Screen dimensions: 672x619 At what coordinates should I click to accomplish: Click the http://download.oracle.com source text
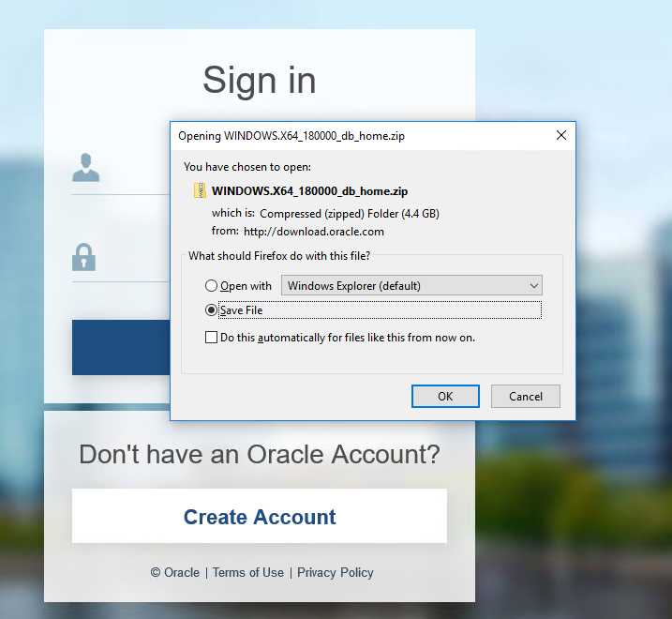(x=314, y=232)
